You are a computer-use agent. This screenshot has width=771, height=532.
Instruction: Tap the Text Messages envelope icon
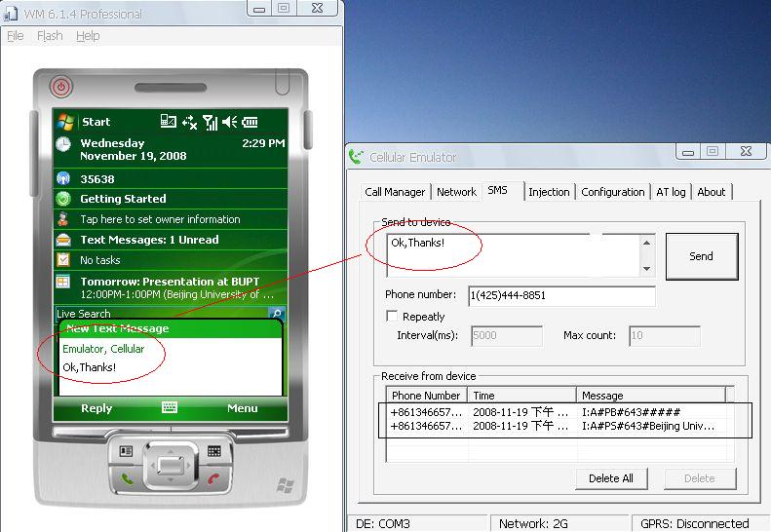[x=63, y=240]
